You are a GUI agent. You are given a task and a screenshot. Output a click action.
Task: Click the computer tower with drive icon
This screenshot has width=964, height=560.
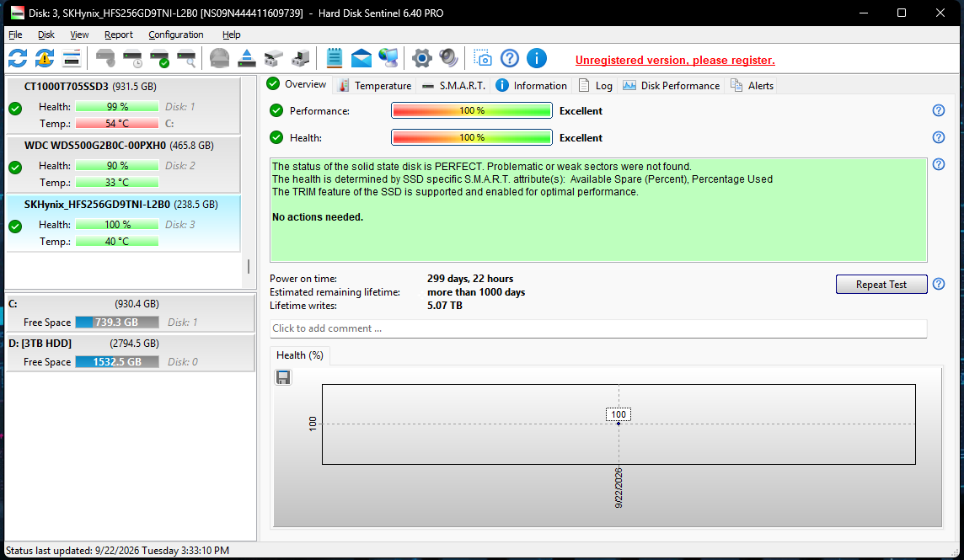coord(301,58)
